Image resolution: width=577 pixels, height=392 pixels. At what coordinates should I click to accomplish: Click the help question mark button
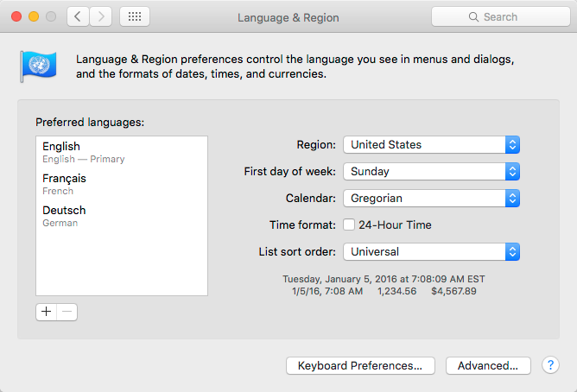click(x=550, y=365)
